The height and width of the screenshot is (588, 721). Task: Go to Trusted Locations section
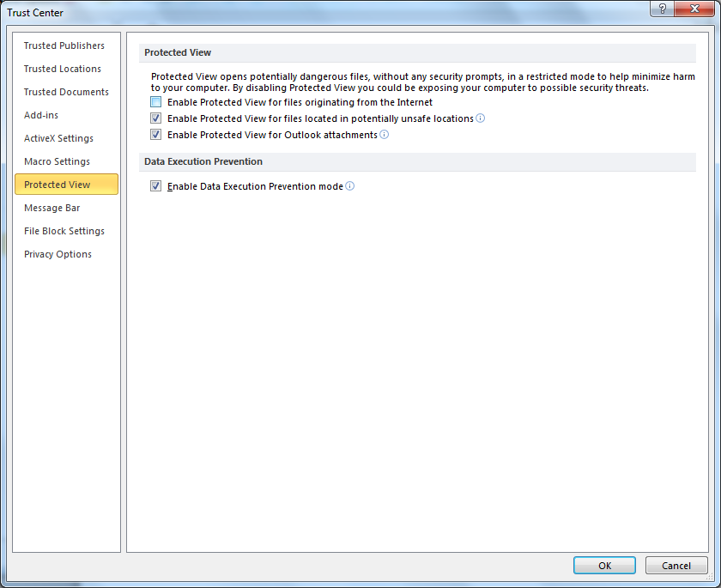tap(63, 69)
